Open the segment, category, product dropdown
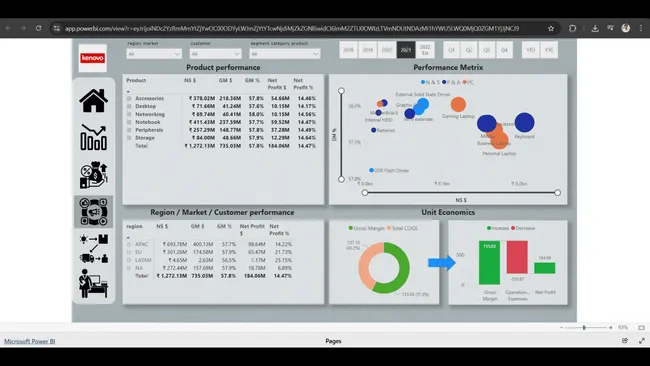 (x=285, y=54)
